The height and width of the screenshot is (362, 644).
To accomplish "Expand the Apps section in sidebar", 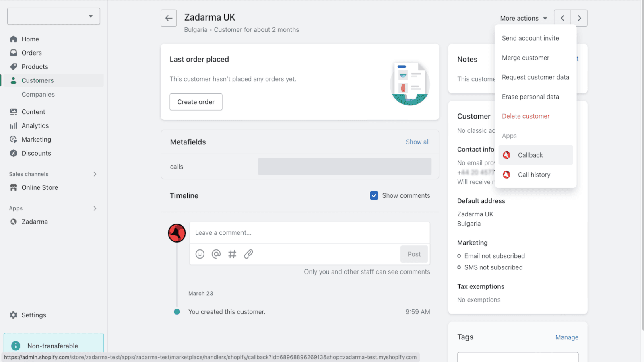I will (95, 208).
